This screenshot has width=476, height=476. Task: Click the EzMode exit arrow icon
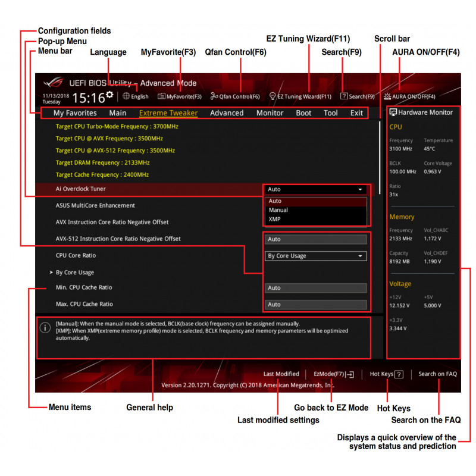[350, 374]
